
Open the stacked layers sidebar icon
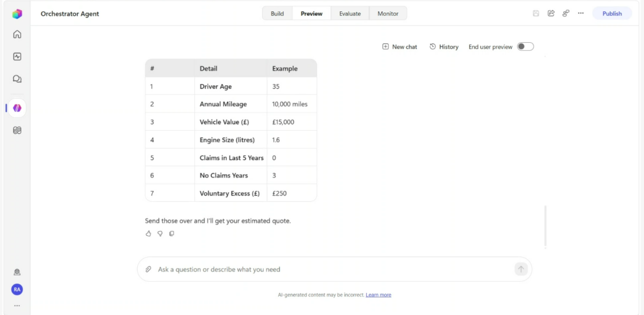coord(17,131)
